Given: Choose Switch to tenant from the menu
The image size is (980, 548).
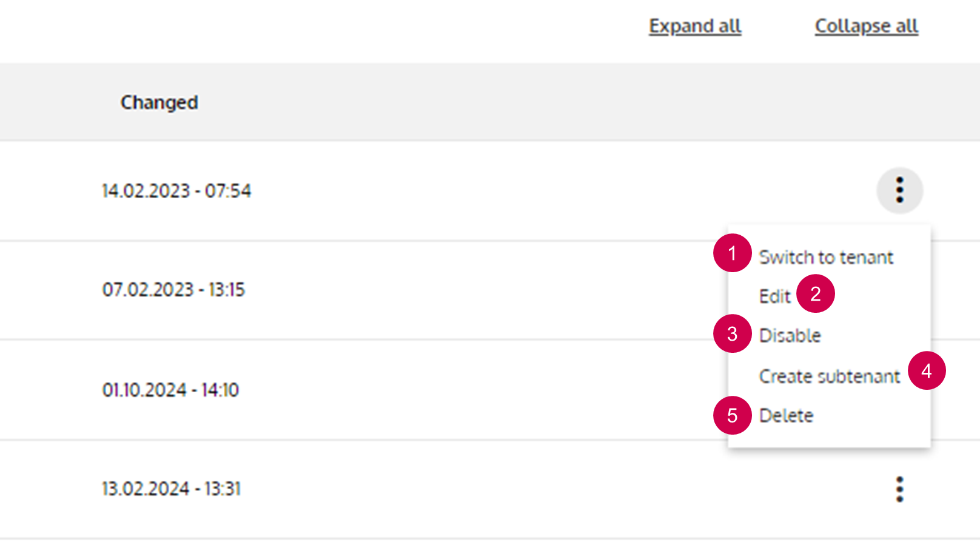Looking at the screenshot, I should (826, 258).
